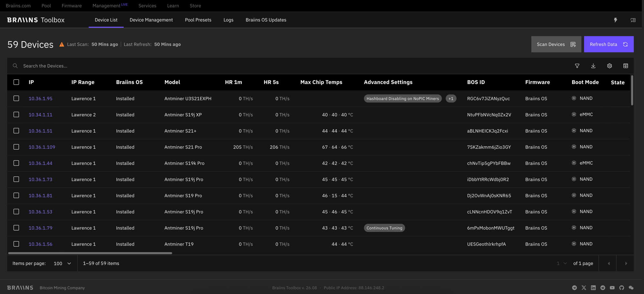644x294 pixels.
Task: Click the orange warning triangle icon
Action: tap(62, 44)
